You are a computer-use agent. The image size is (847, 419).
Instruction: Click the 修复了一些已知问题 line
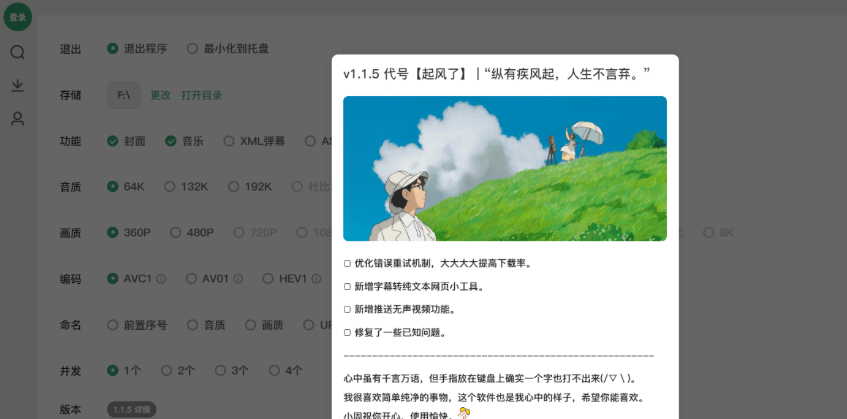395,333
